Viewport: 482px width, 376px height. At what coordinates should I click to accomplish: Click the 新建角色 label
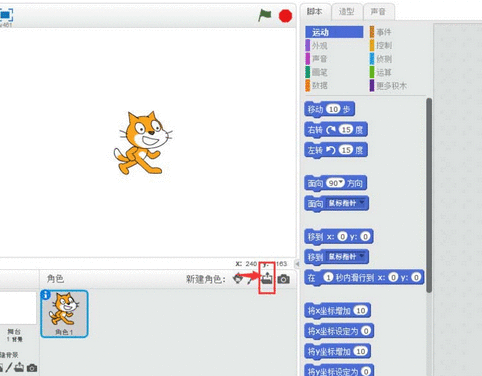(x=206, y=279)
